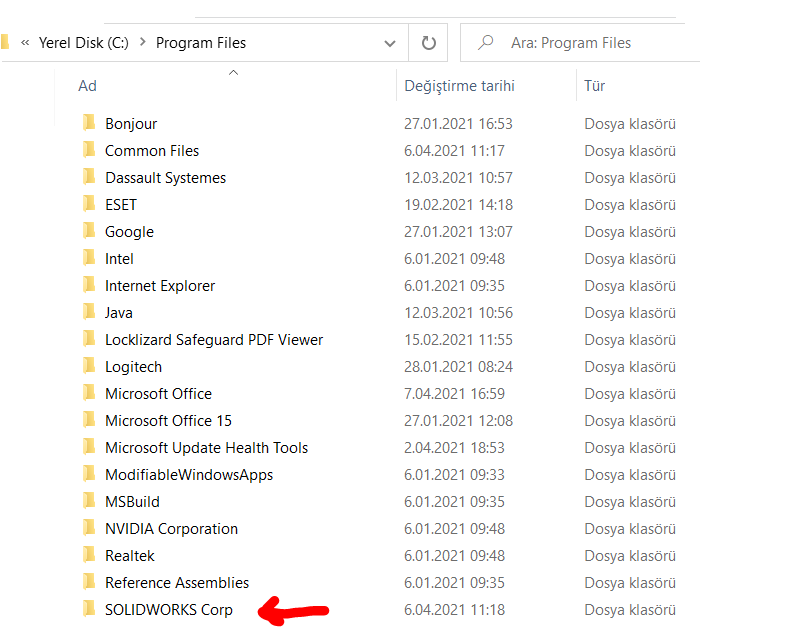Click the search magnifier icon
This screenshot has width=812, height=631.
[486, 43]
